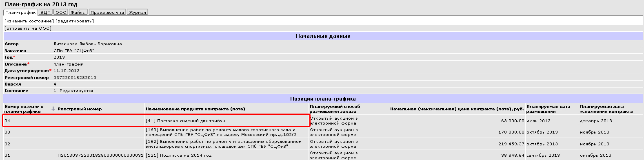Click Планируемый способ размещения заказа header

click(x=335, y=109)
